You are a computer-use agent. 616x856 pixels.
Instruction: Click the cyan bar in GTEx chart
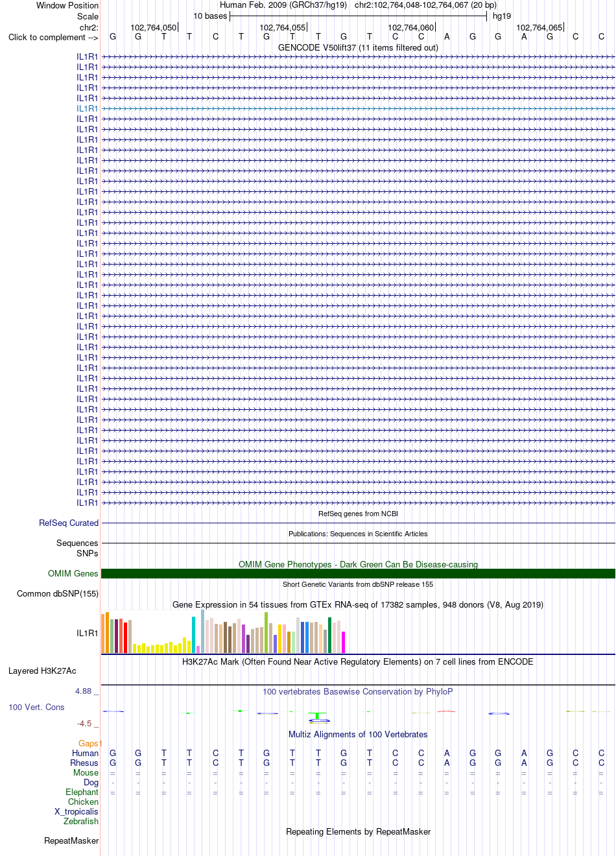coord(194,635)
